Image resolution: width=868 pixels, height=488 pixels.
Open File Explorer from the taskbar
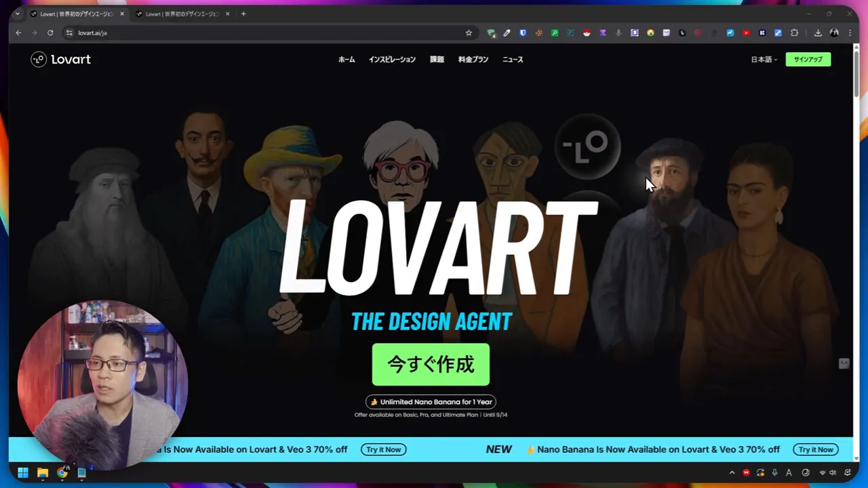pyautogui.click(x=43, y=472)
